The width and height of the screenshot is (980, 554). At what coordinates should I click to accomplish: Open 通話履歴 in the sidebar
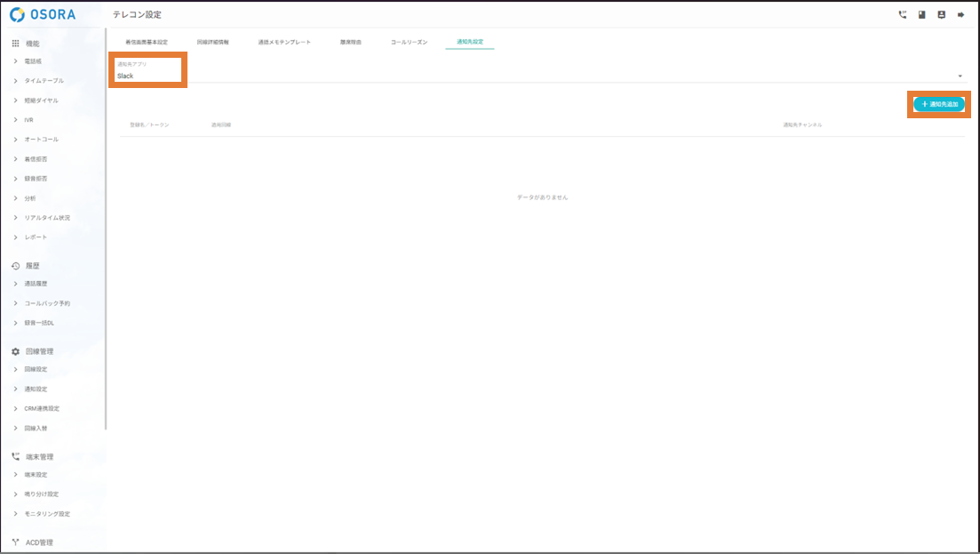36,284
